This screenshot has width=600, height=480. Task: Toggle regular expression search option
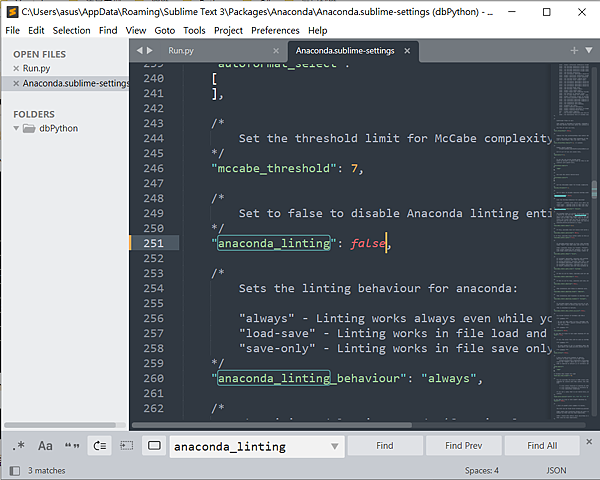point(18,446)
